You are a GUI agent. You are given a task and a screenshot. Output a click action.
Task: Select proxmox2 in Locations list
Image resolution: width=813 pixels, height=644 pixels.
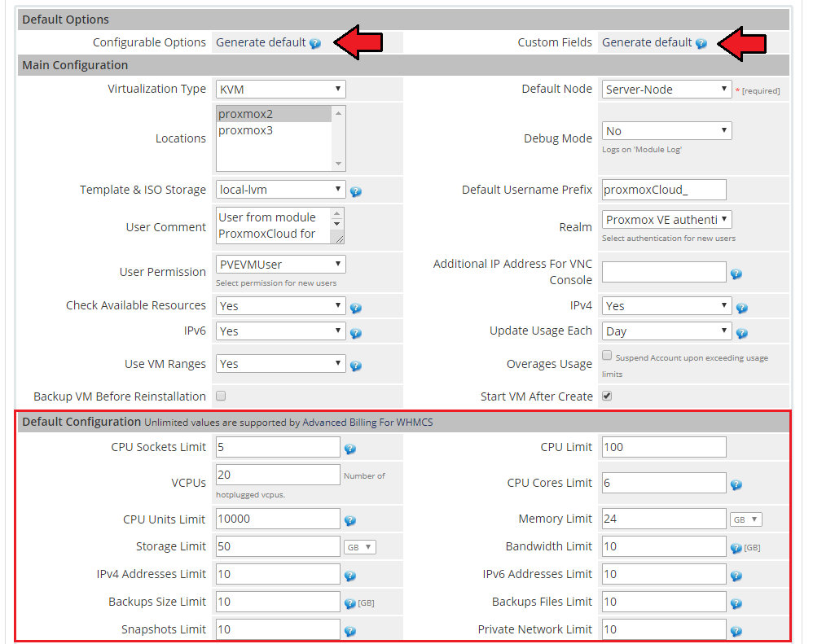click(274, 114)
